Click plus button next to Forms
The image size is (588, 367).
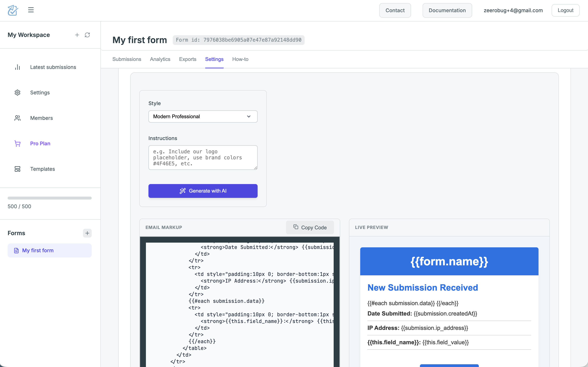87,233
